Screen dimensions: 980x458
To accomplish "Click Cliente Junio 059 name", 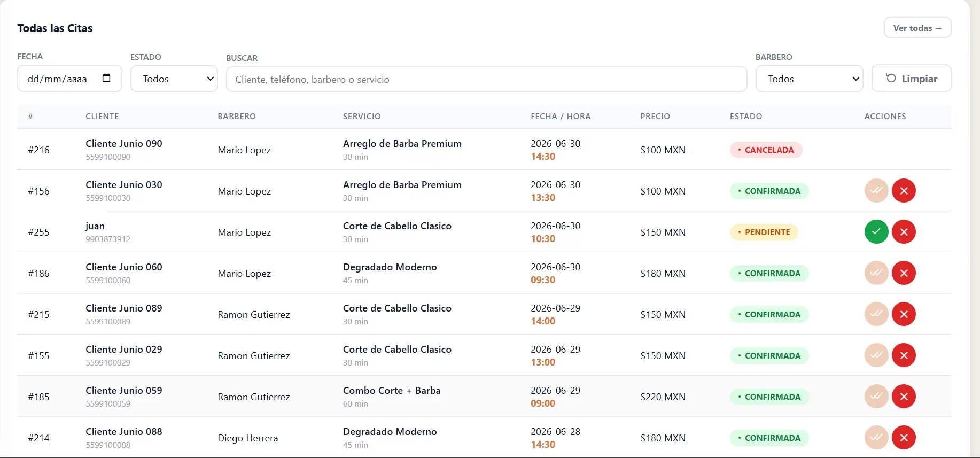I will tap(124, 390).
